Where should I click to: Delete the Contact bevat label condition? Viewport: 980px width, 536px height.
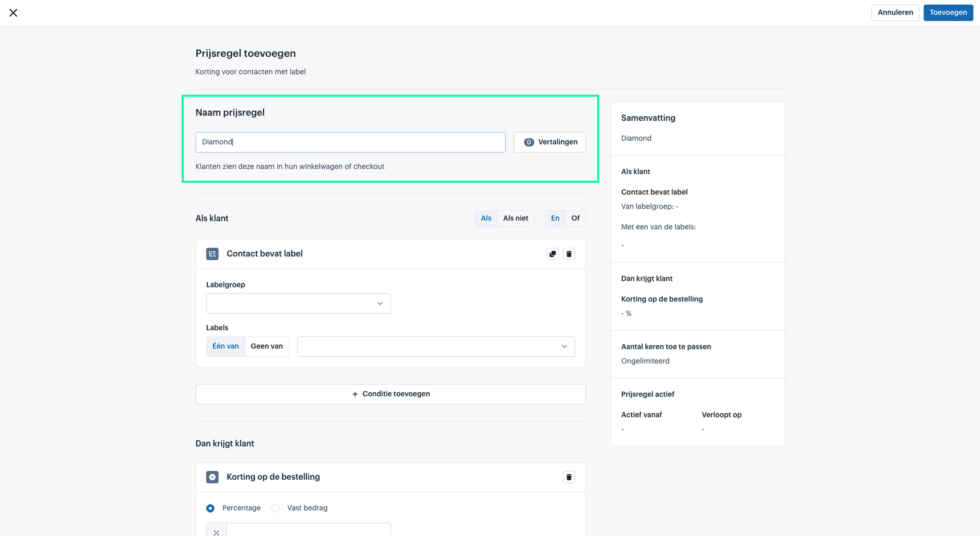(569, 254)
